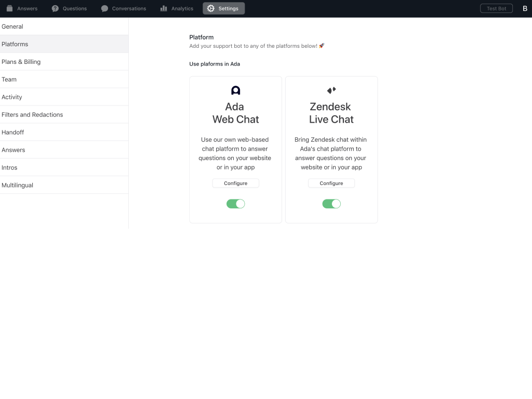The image size is (532, 399).
Task: Click the Answers box icon in top bar
Action: click(x=9, y=8)
